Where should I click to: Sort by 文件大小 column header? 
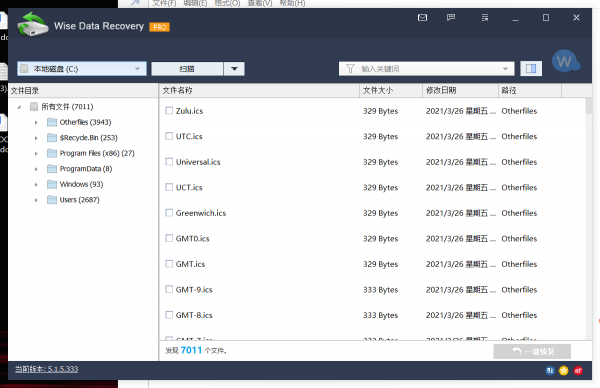pyautogui.click(x=391, y=91)
